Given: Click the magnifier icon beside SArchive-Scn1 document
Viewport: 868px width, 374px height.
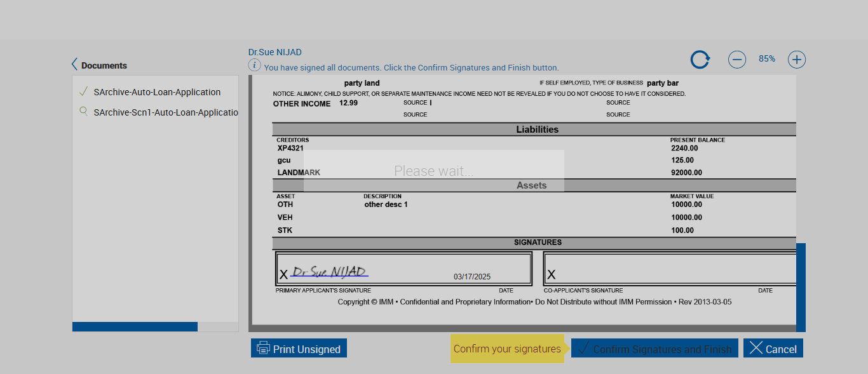Looking at the screenshot, I should pos(83,112).
